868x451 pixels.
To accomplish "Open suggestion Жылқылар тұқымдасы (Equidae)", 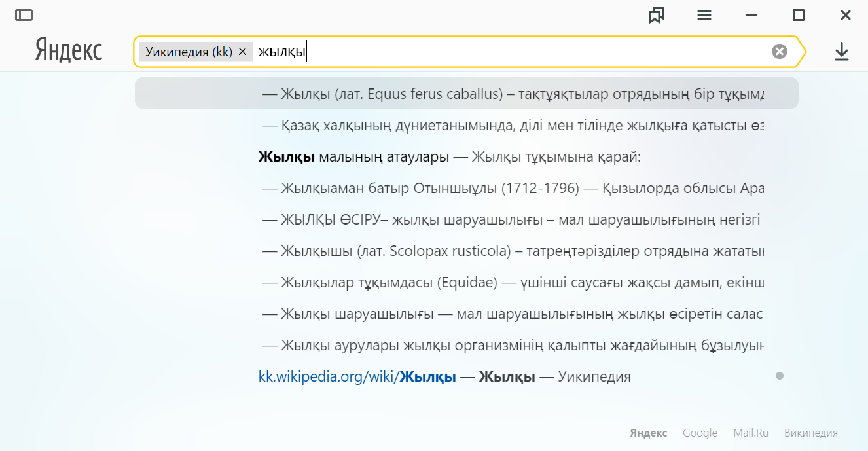I will 467,283.
